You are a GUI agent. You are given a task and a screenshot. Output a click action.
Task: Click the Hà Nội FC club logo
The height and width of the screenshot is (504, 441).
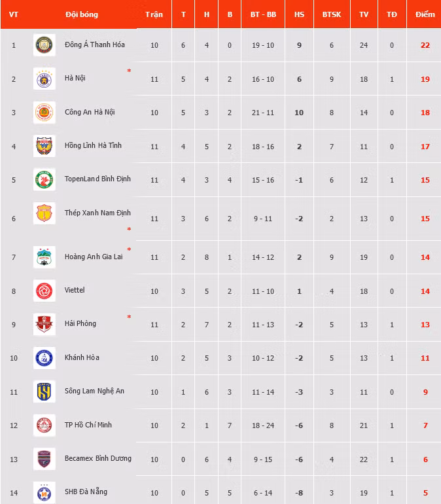point(44,79)
